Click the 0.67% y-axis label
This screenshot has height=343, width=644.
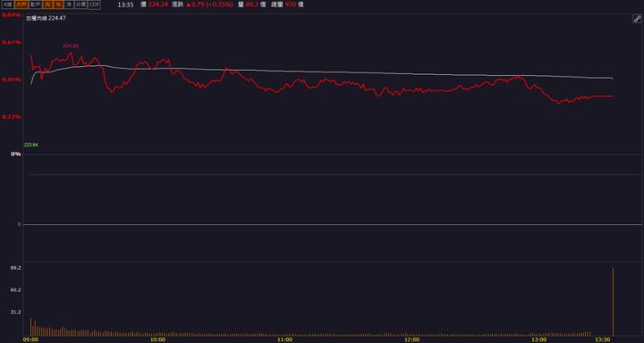(12, 42)
